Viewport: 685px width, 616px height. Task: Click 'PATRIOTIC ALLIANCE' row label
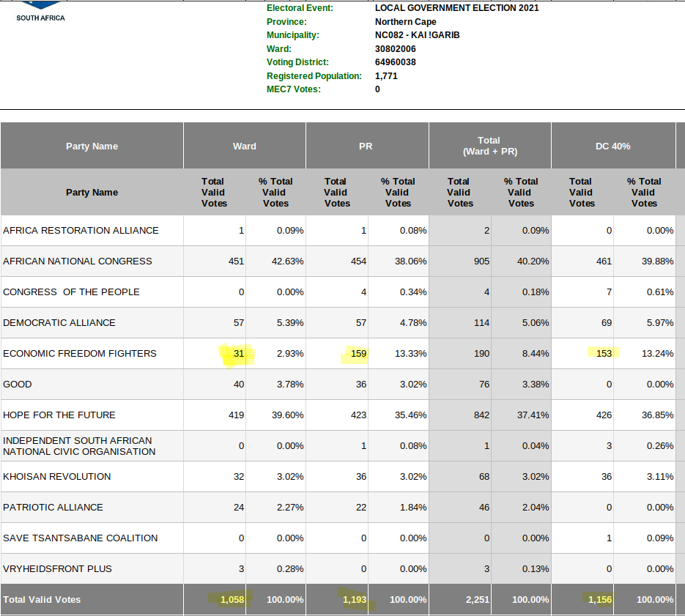coord(53,507)
